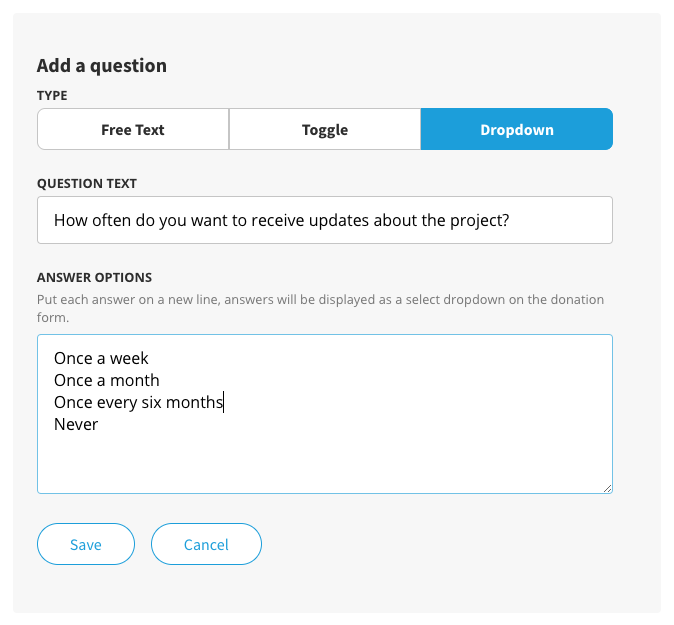The width and height of the screenshot is (674, 625).
Task: Focus the Question Text input field
Action: pos(325,220)
